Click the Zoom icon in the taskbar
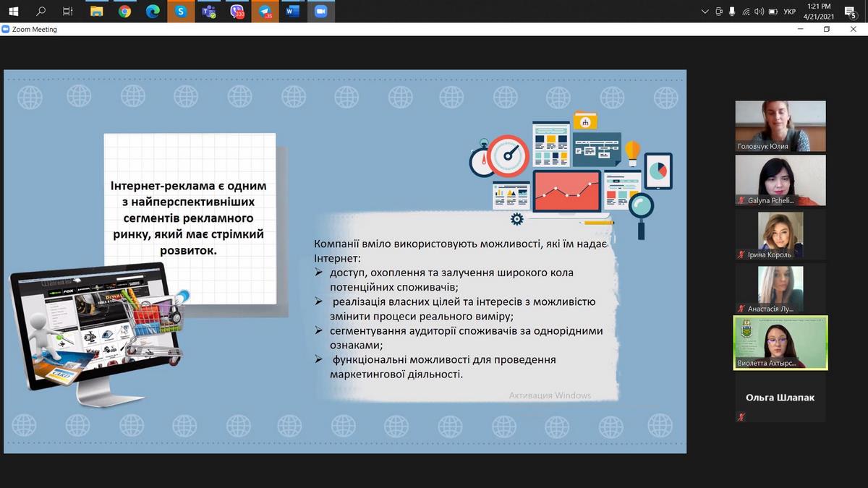The height and width of the screenshot is (488, 868). coord(321,12)
